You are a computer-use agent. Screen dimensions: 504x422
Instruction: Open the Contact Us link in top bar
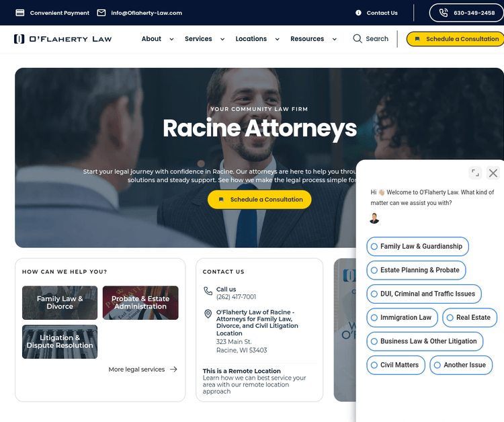coord(382,13)
